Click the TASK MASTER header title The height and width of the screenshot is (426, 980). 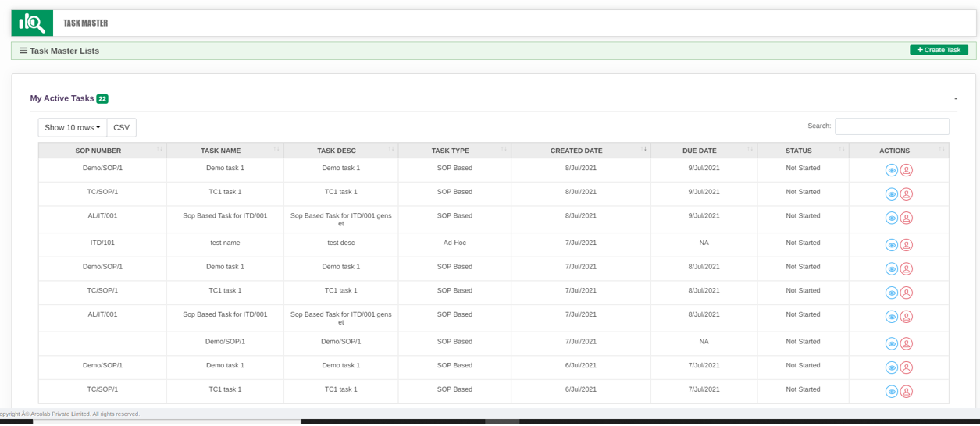pos(86,23)
